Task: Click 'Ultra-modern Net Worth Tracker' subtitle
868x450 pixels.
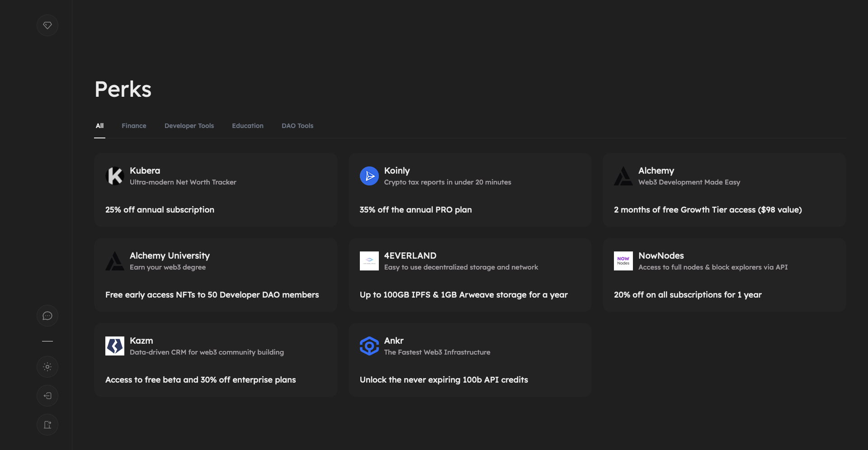Action: pyautogui.click(x=183, y=182)
